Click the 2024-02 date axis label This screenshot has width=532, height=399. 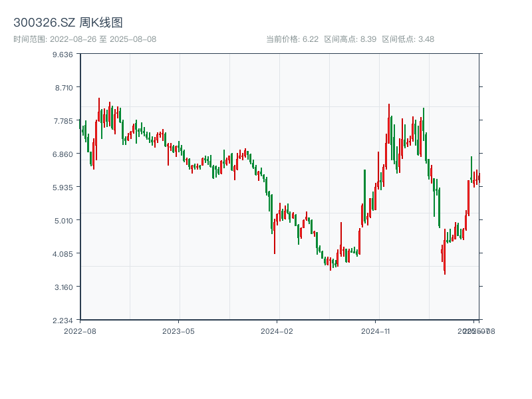click(x=277, y=331)
